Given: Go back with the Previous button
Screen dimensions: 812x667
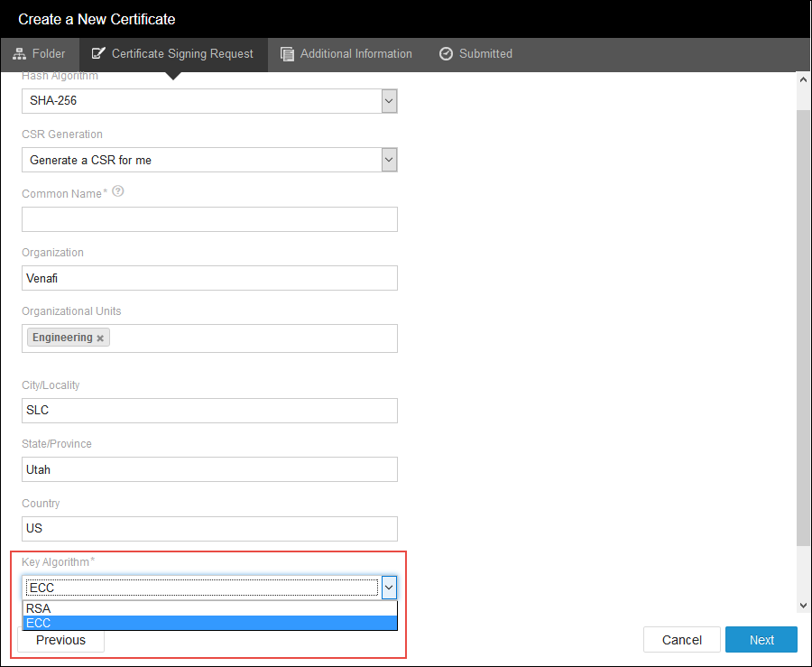Looking at the screenshot, I should 60,640.
